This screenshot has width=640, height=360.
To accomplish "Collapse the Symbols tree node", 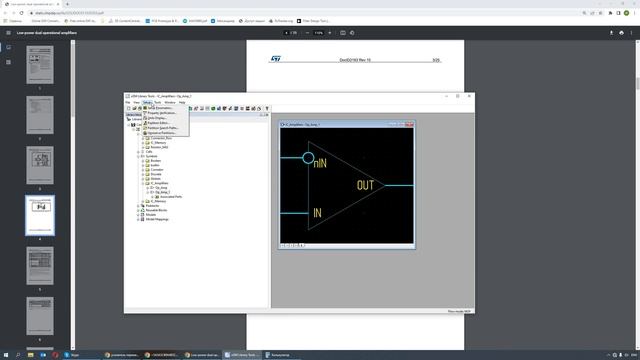I will click(138, 156).
